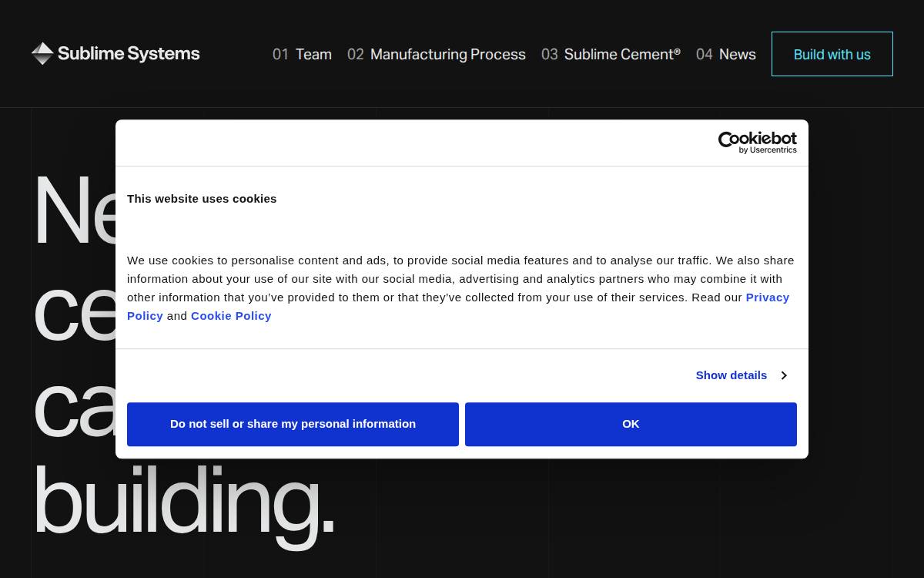The image size is (924, 578).
Task: Click the Sublime Systems wordmark
Action: 129,54
